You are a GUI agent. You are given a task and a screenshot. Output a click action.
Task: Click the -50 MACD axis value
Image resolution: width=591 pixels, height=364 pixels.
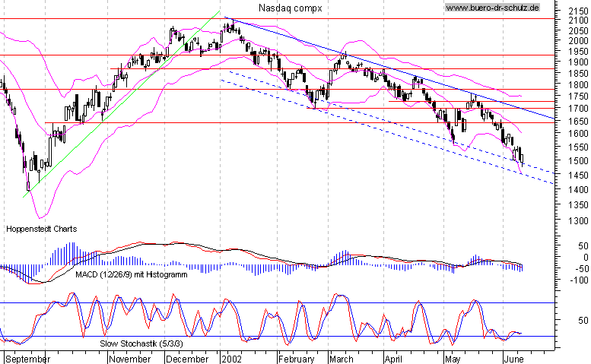(582, 269)
